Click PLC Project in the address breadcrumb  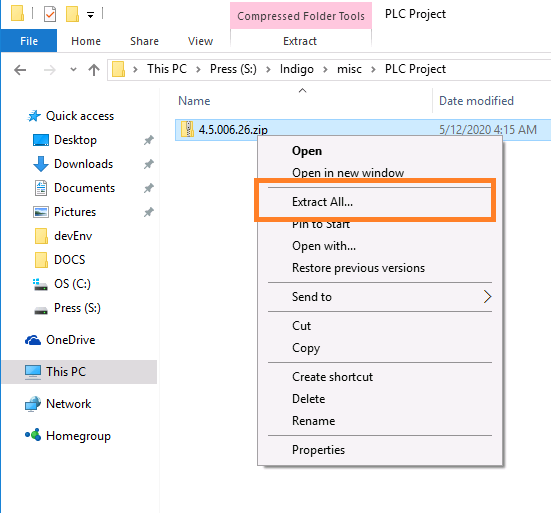click(415, 69)
